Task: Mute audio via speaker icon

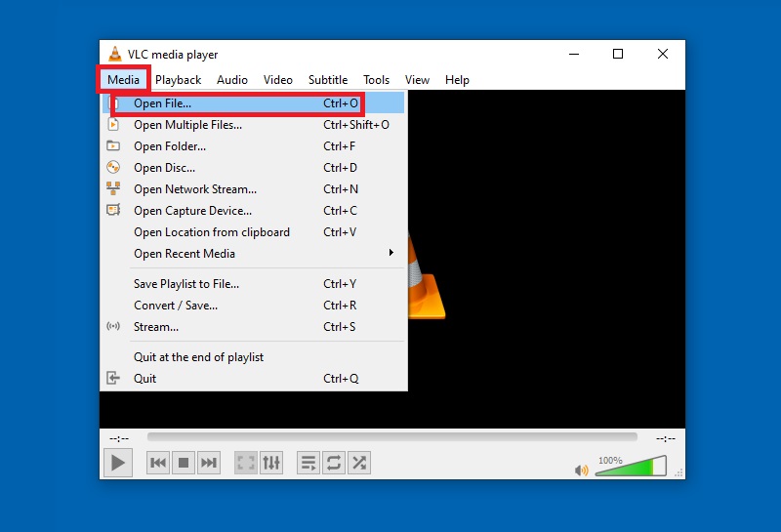Action: coord(581,470)
